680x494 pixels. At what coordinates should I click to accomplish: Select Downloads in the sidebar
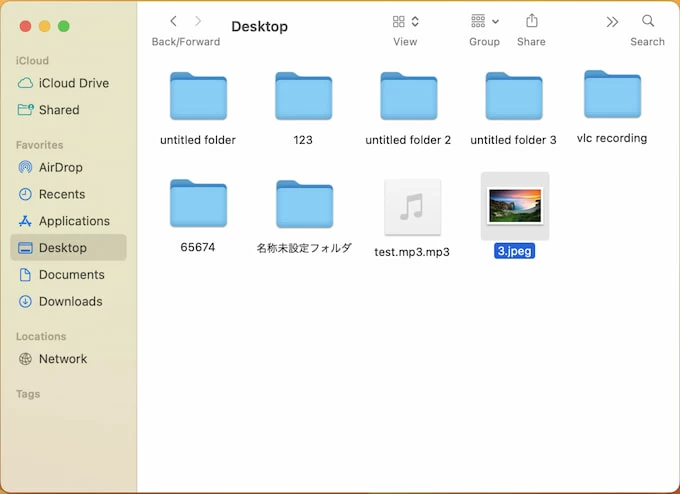[70, 301]
